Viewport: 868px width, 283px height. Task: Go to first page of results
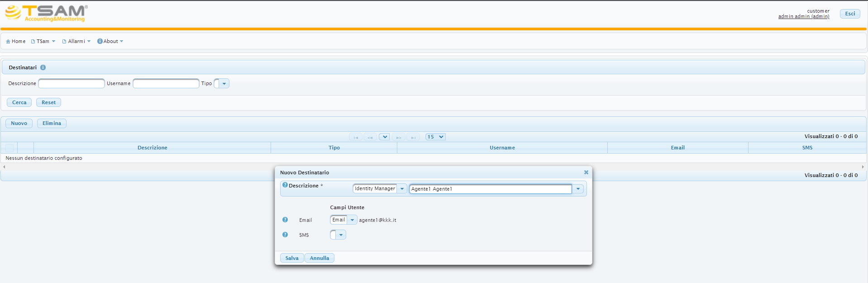coord(356,137)
